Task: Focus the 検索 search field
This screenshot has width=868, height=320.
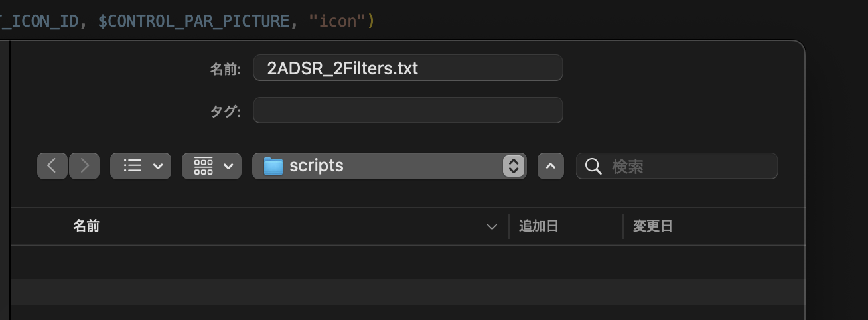Action: click(677, 166)
